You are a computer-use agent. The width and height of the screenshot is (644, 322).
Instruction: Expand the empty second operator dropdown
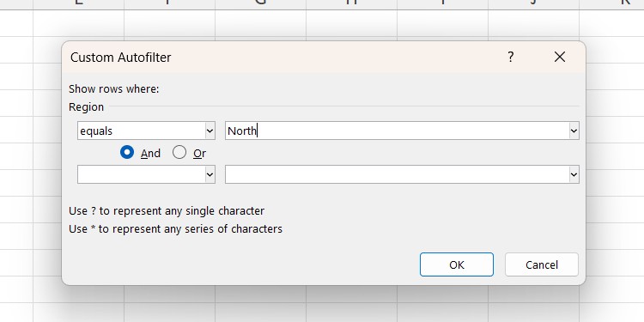(210, 175)
